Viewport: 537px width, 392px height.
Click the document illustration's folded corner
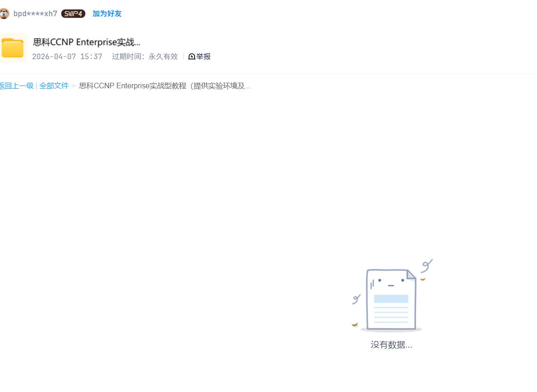pos(410,275)
